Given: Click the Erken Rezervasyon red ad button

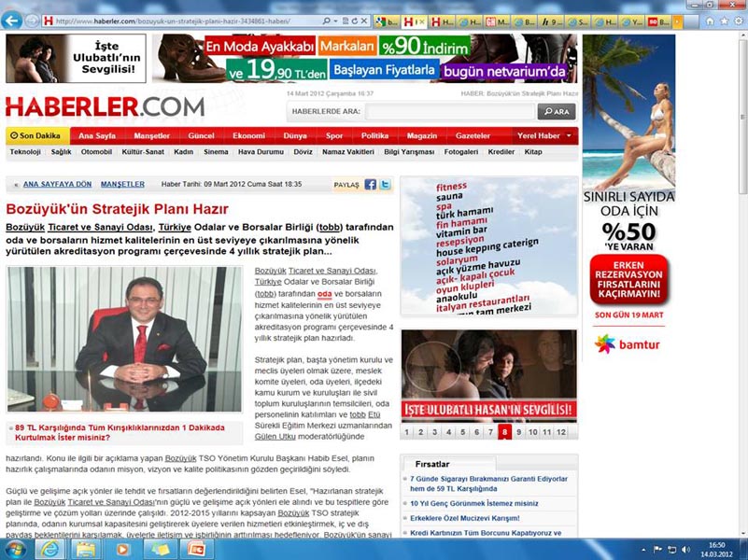Looking at the screenshot, I should point(628,280).
